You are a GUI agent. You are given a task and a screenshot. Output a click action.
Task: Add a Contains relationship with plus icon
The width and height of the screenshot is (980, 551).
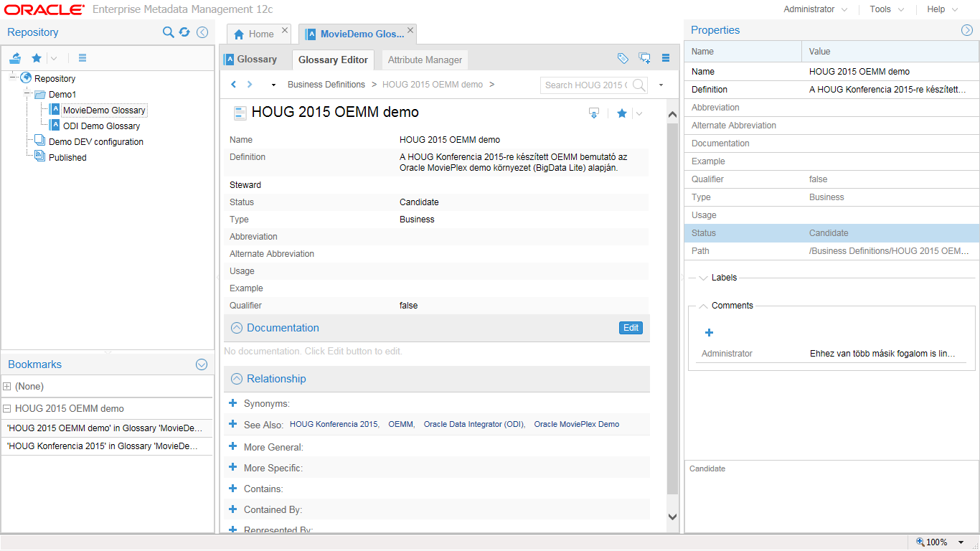232,488
